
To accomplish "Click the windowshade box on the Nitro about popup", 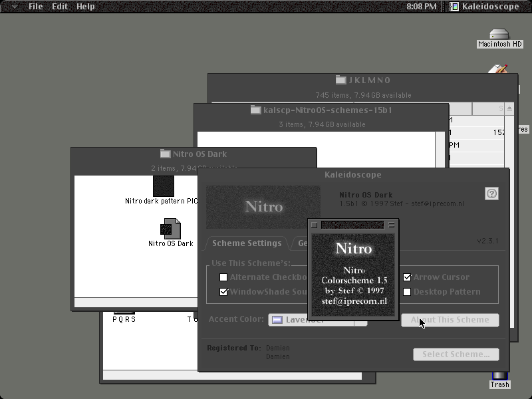I will pos(392,225).
